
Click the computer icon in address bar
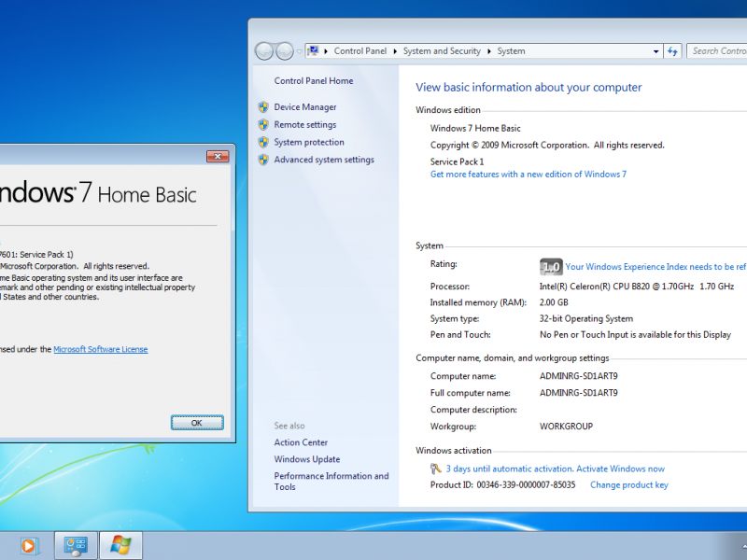tap(313, 51)
